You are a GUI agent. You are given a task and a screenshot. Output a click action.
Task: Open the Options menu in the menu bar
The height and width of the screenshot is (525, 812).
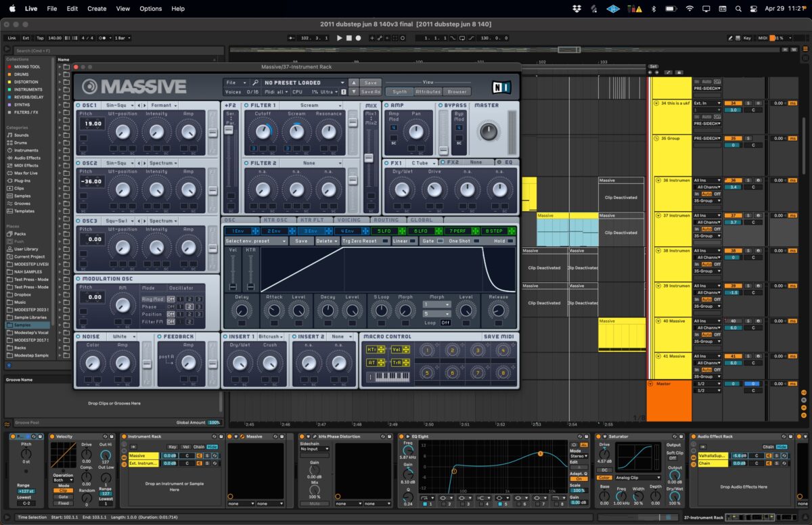pos(150,9)
